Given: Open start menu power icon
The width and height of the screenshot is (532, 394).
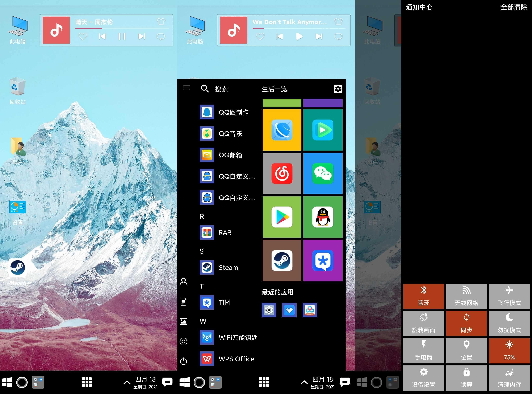Looking at the screenshot, I should click(x=183, y=361).
